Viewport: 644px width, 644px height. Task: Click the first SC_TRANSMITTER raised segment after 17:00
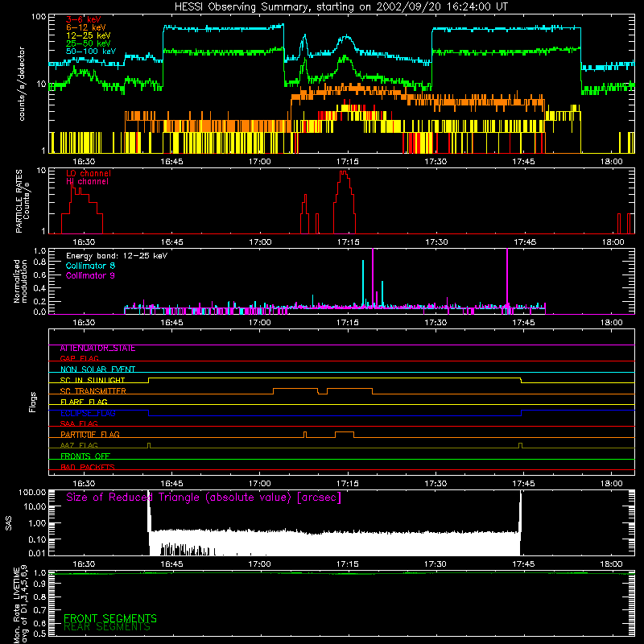295,390
